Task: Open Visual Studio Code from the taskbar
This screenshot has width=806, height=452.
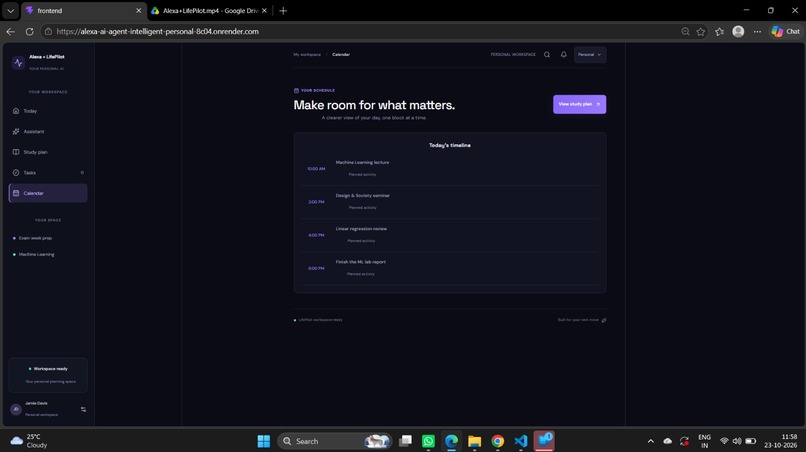Action: click(x=521, y=441)
